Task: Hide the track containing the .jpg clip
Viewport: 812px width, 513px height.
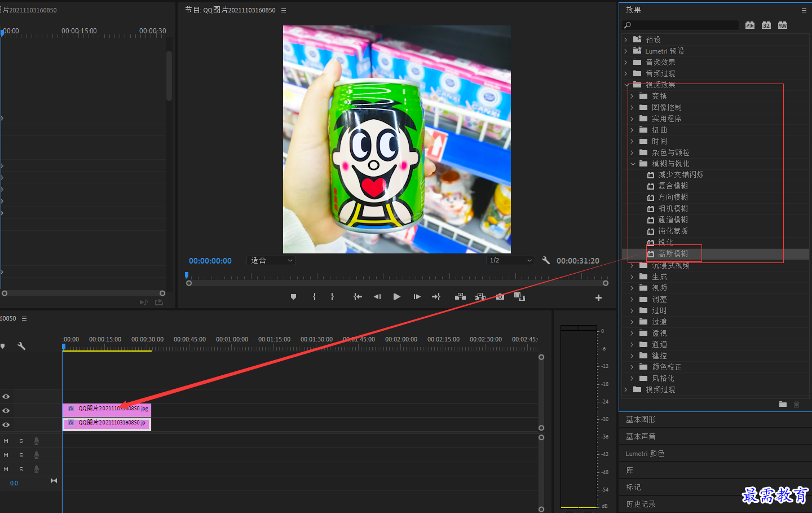Action: (x=6, y=411)
